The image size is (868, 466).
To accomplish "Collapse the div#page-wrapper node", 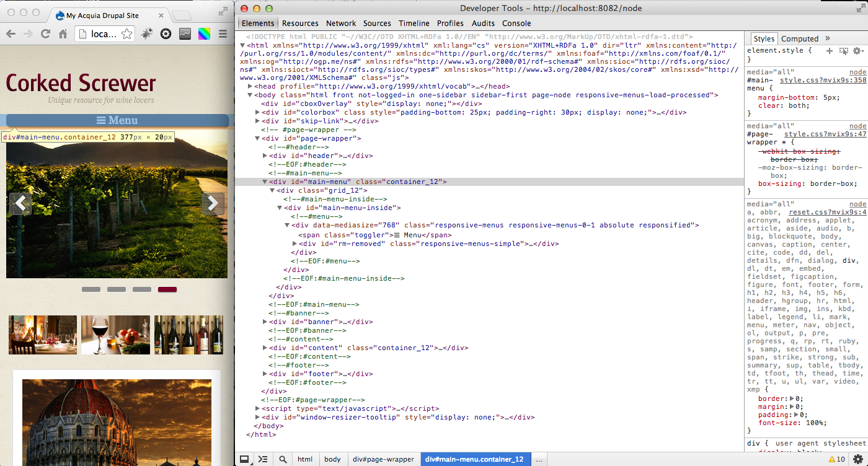I will pos(257,138).
